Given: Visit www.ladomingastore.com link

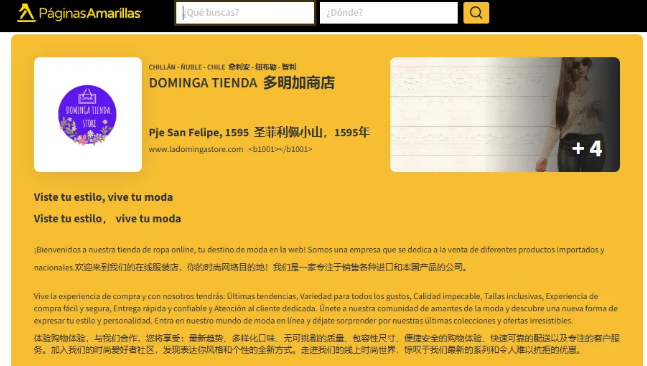Looking at the screenshot, I should 196,149.
